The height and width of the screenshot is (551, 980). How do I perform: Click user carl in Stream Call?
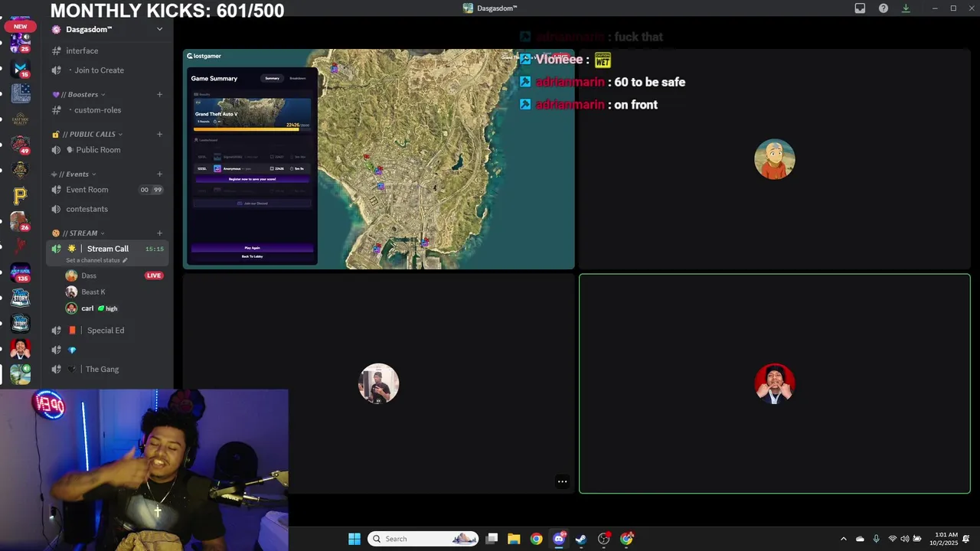(87, 308)
